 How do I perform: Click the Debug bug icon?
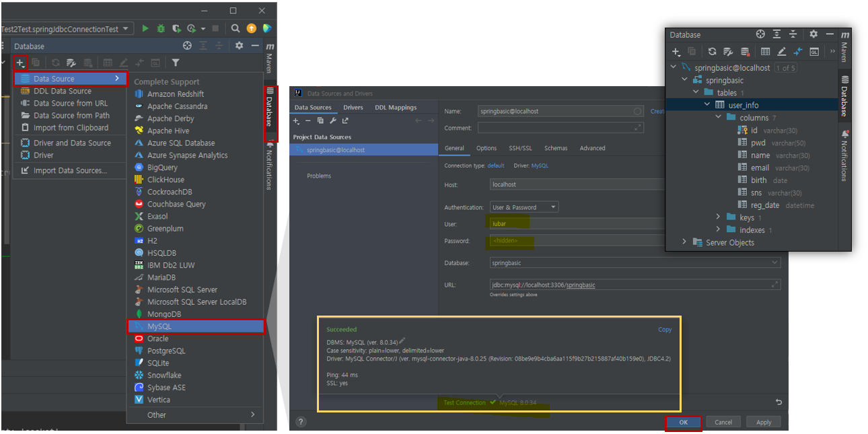161,28
